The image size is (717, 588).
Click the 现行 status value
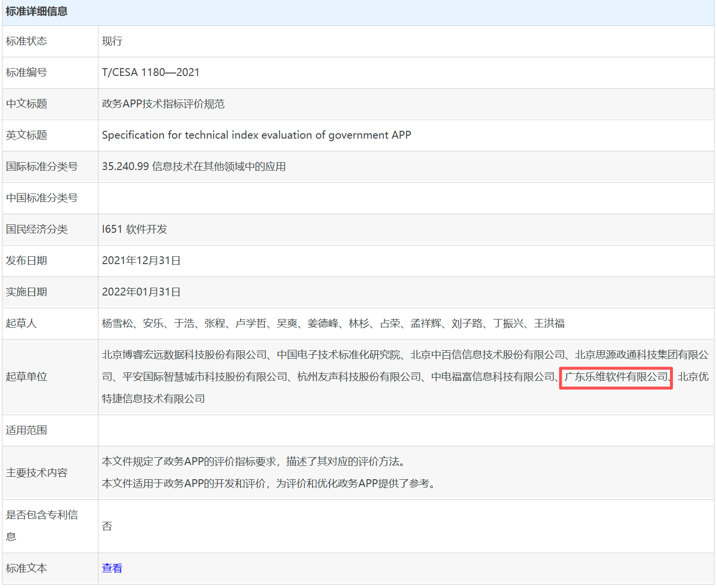(x=112, y=41)
